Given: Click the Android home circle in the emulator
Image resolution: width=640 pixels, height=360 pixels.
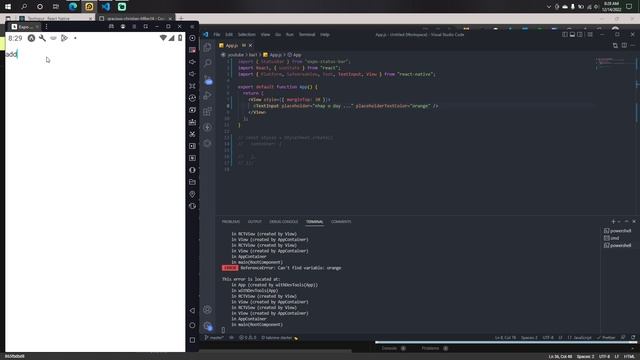Looking at the screenshot, I should click(x=192, y=325).
